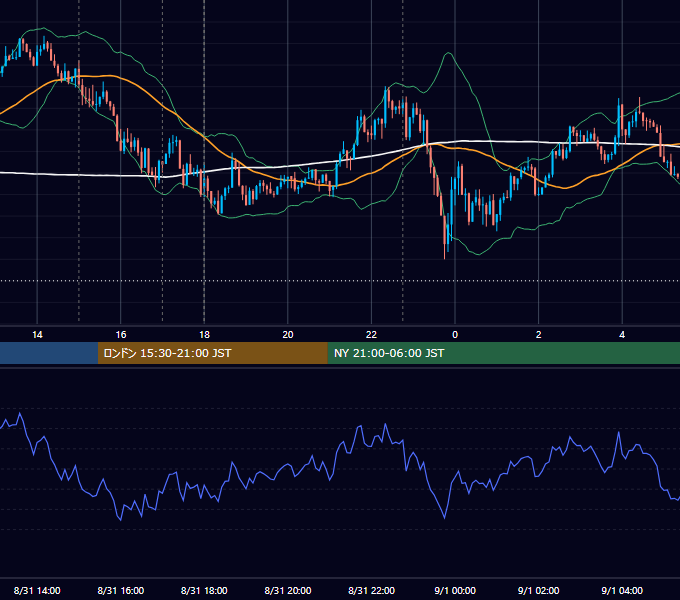The height and width of the screenshot is (600, 680).
Task: Click hour label 4 on the chart axis
Action: [622, 335]
